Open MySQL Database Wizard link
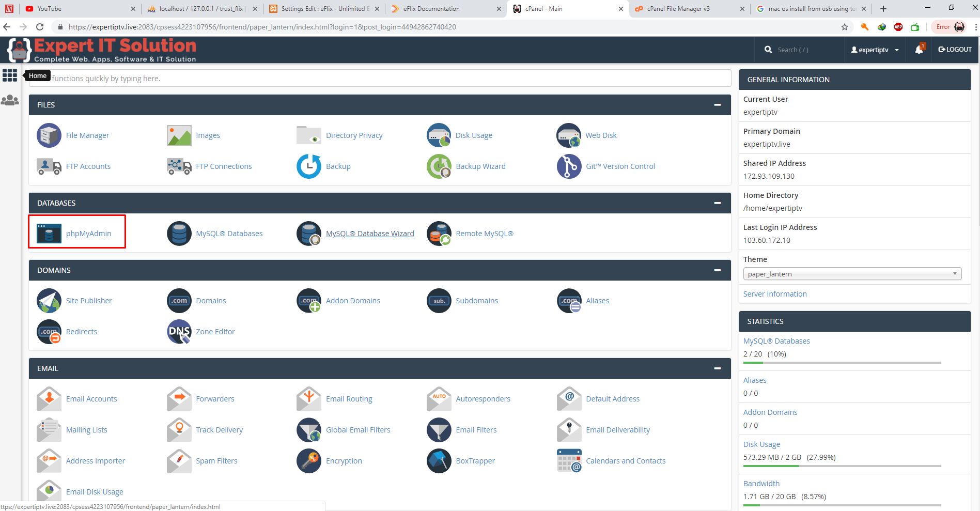Screen dimensions: 980x511 click(370, 234)
